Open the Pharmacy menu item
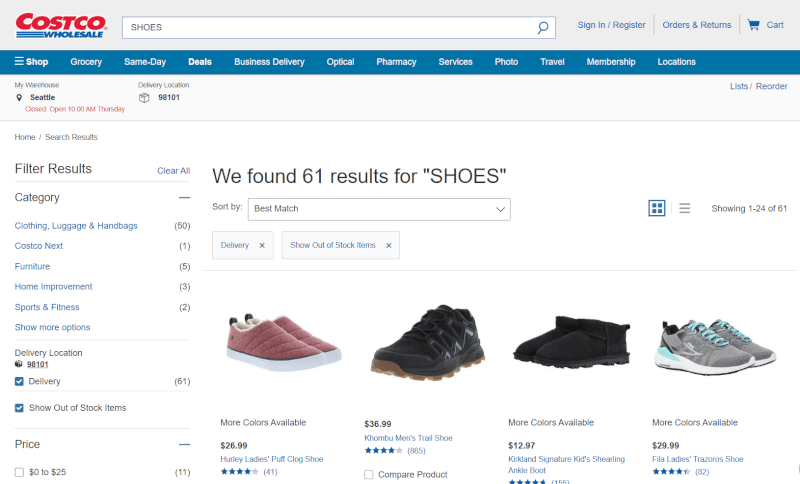Screen dimensions: 800x484 [396, 62]
